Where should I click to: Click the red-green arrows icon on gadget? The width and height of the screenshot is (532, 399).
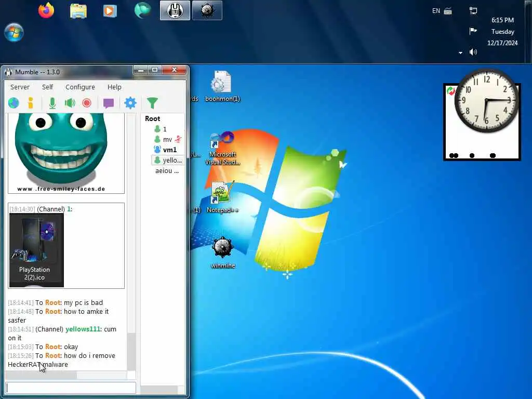point(451,90)
